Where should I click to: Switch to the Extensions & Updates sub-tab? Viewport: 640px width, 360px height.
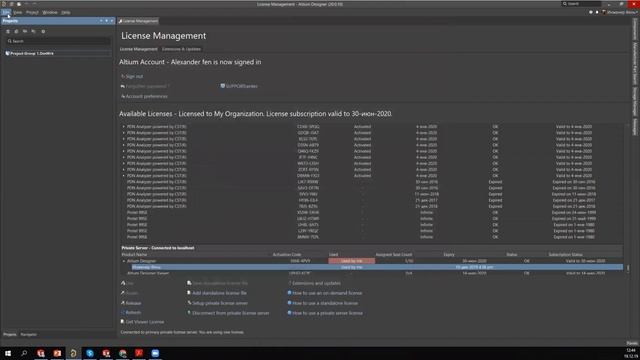click(x=181, y=49)
